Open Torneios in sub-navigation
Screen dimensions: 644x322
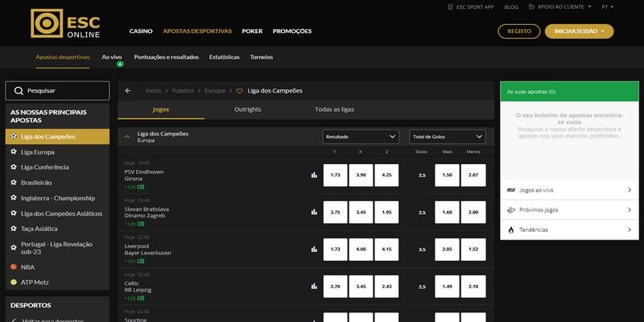261,57
